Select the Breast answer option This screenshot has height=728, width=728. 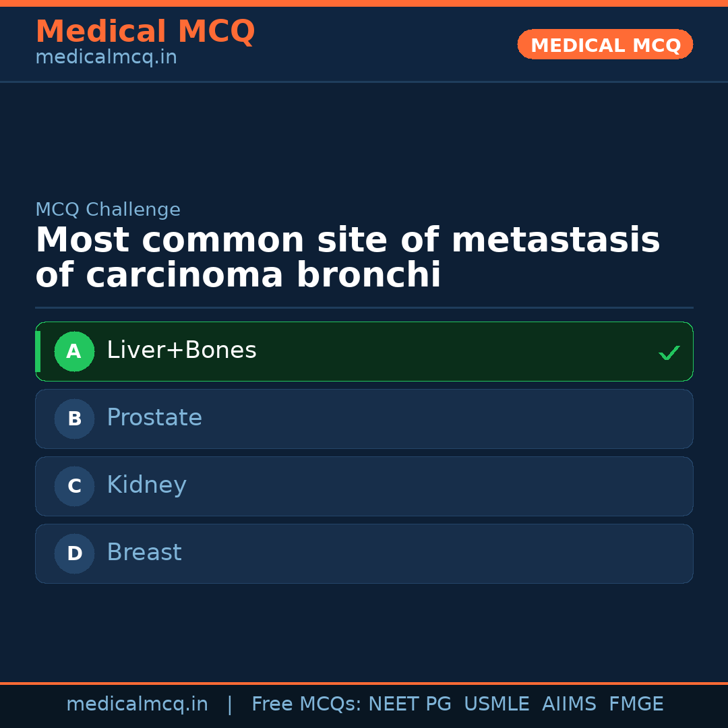point(144,553)
